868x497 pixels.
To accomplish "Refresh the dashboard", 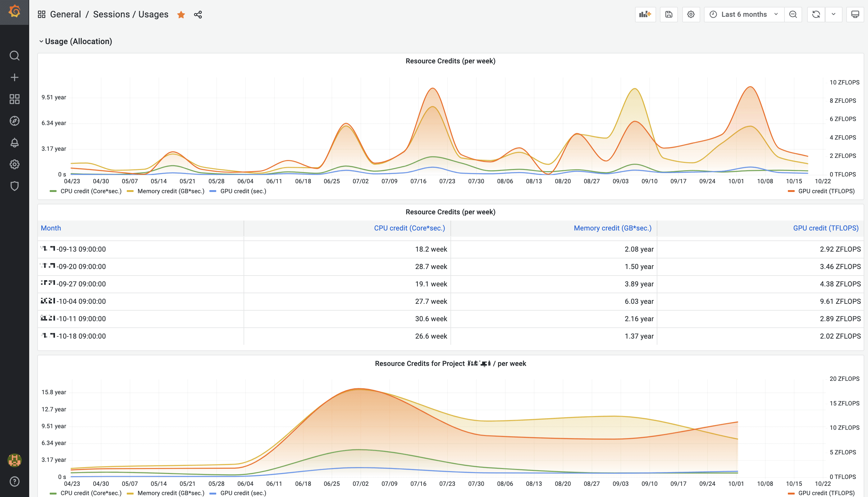I will (x=816, y=14).
